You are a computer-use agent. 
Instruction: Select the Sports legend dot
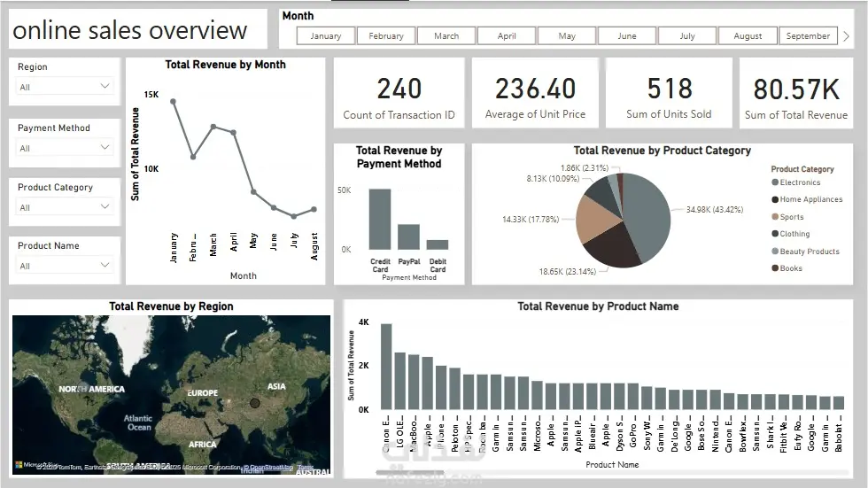[x=775, y=217]
